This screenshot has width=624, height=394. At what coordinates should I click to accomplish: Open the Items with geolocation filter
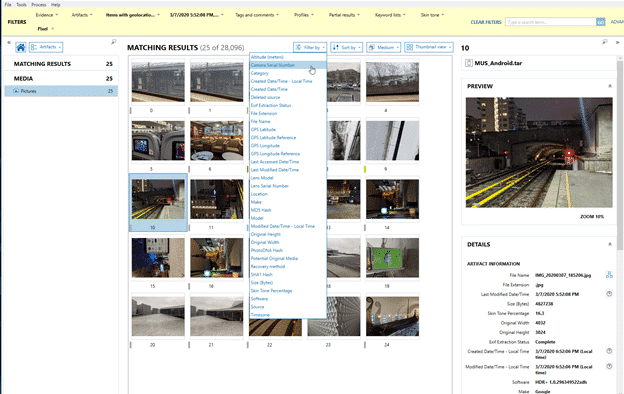click(133, 15)
